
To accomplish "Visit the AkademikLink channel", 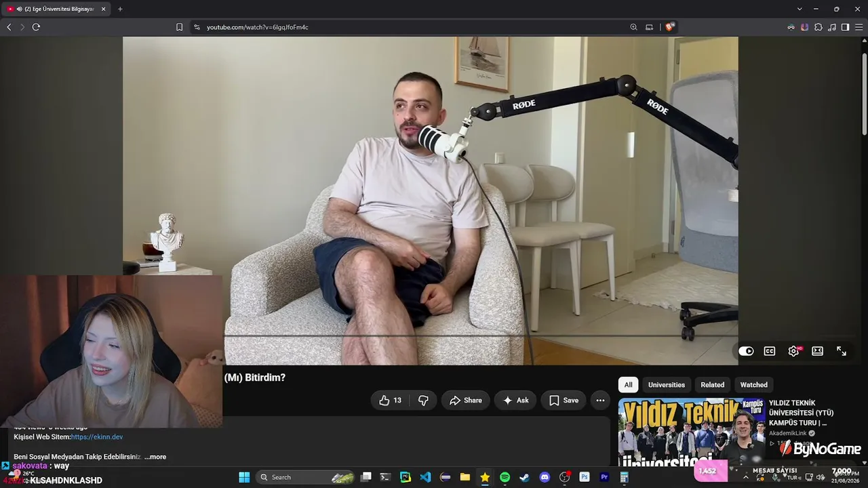I will point(788,433).
